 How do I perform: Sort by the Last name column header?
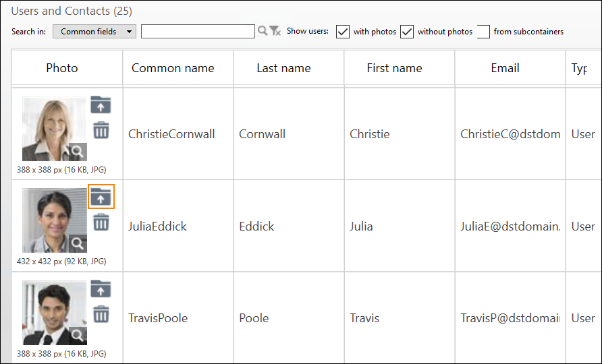click(283, 68)
